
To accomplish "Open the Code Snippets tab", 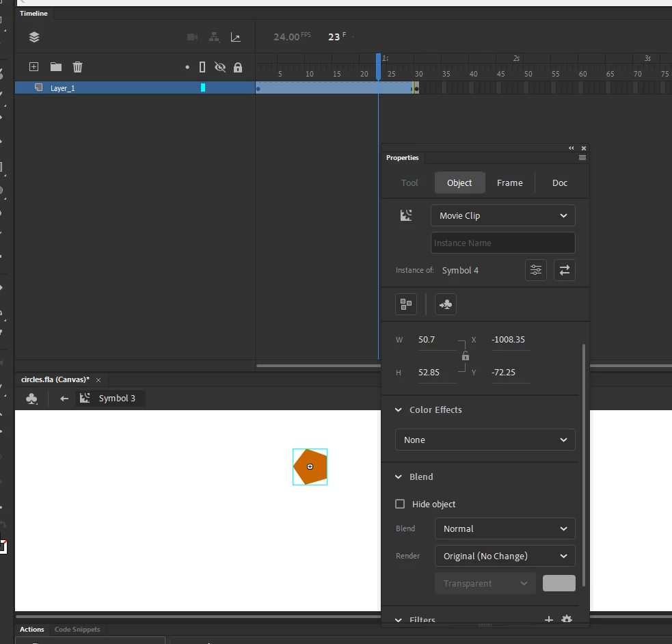I will (x=77, y=630).
